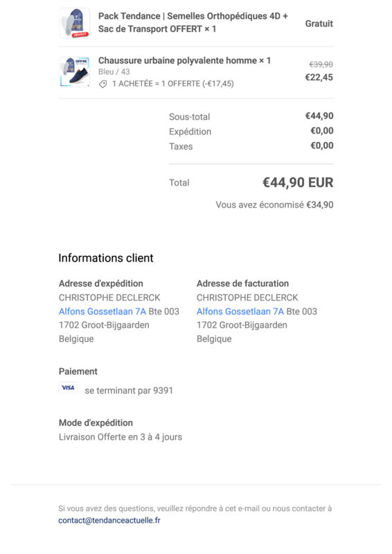Open the contact@tendanceactuelle.fr email link
This screenshot has width=392, height=554.
point(109,521)
